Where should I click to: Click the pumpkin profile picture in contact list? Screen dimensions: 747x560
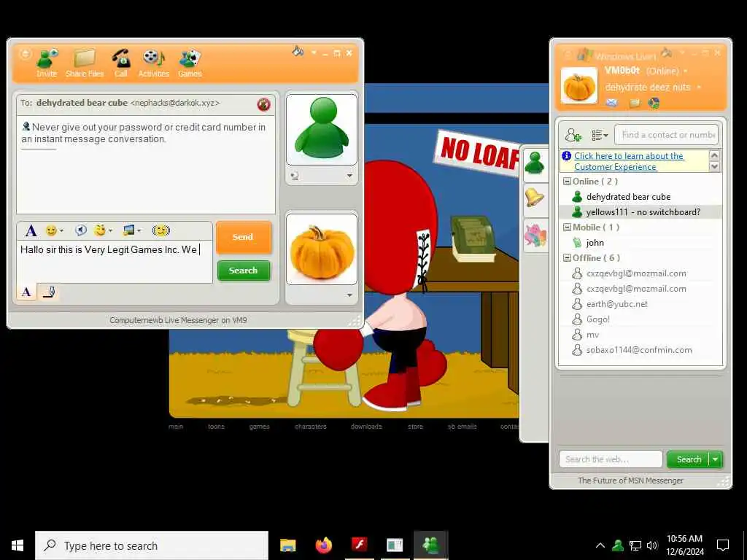coord(579,86)
